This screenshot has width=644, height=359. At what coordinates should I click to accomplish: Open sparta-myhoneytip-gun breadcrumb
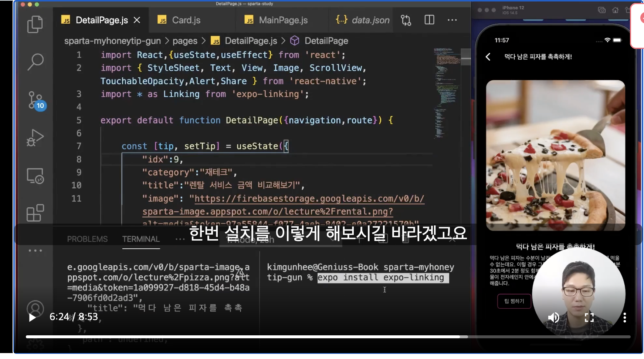click(x=112, y=41)
